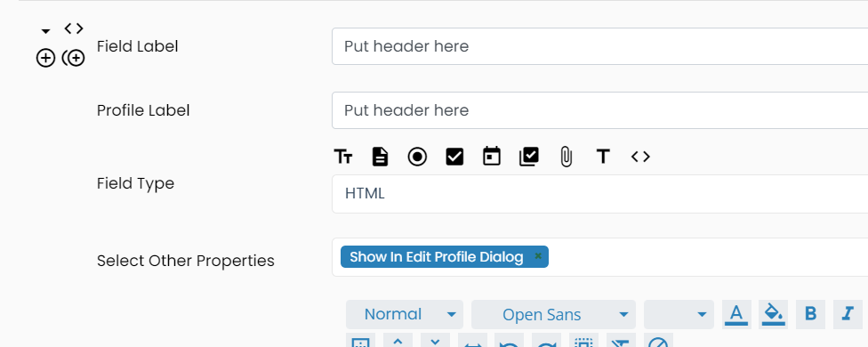This screenshot has width=868, height=347.
Task: Open the font color picker
Action: coord(736,314)
